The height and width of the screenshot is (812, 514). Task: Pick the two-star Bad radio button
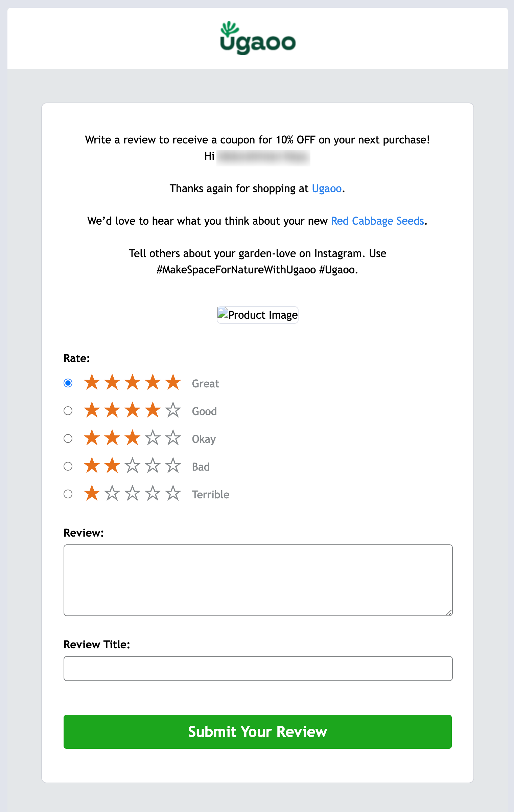[68, 466]
